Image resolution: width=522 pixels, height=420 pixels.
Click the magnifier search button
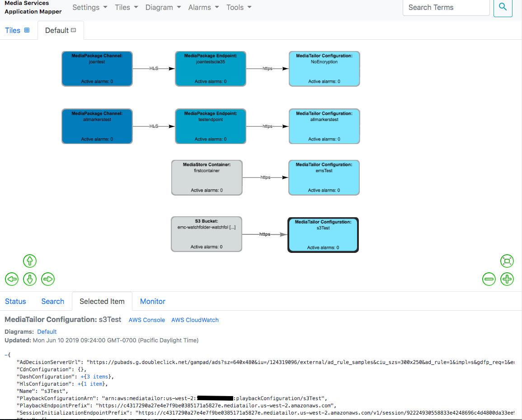[x=503, y=7]
